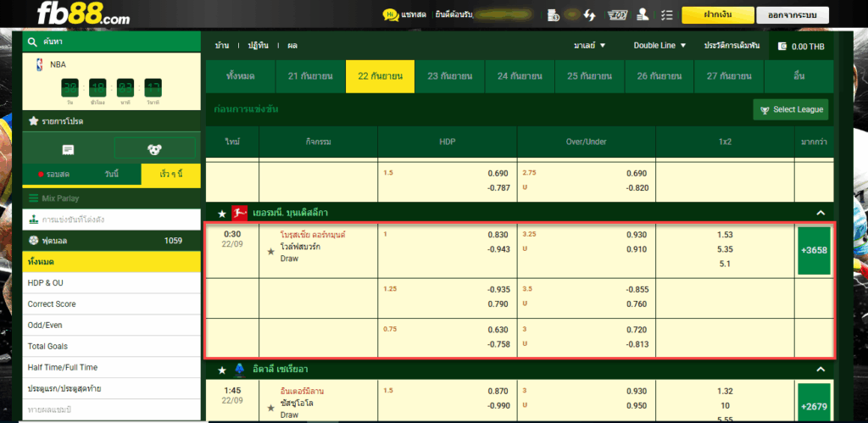Click Inter Milan HDP odds 0.870
The width and height of the screenshot is (868, 423).
click(x=498, y=391)
